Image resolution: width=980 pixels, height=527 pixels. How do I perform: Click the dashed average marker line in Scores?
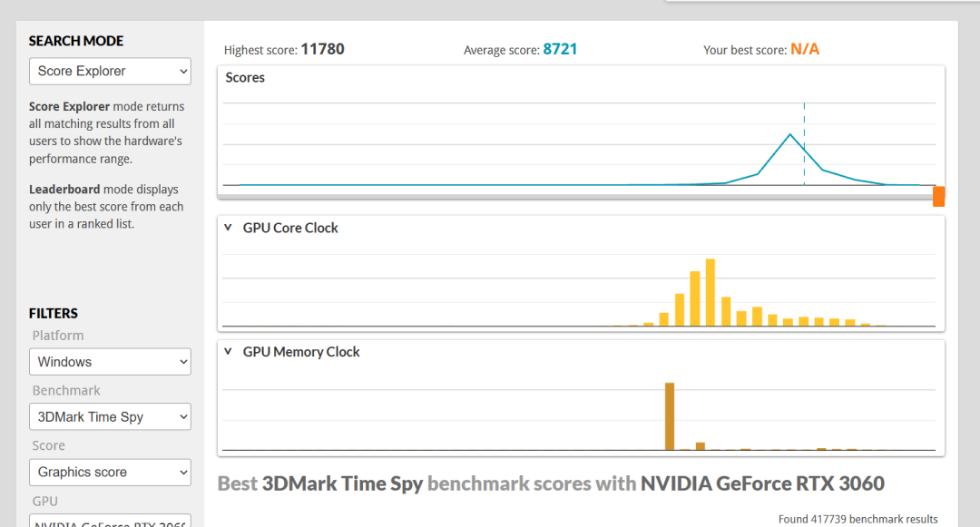pos(804,144)
